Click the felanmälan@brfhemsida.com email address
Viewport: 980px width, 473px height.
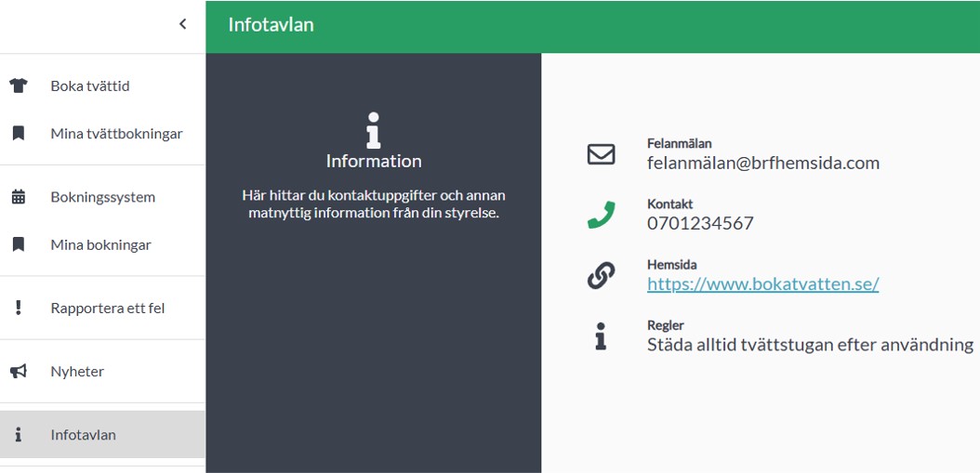coord(762,164)
